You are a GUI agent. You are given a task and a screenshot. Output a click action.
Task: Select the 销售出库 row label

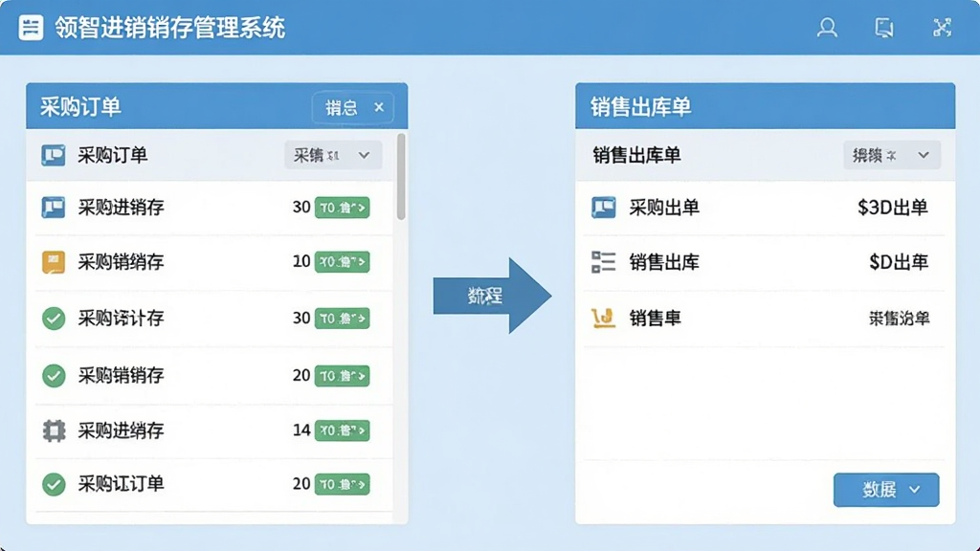click(x=664, y=262)
